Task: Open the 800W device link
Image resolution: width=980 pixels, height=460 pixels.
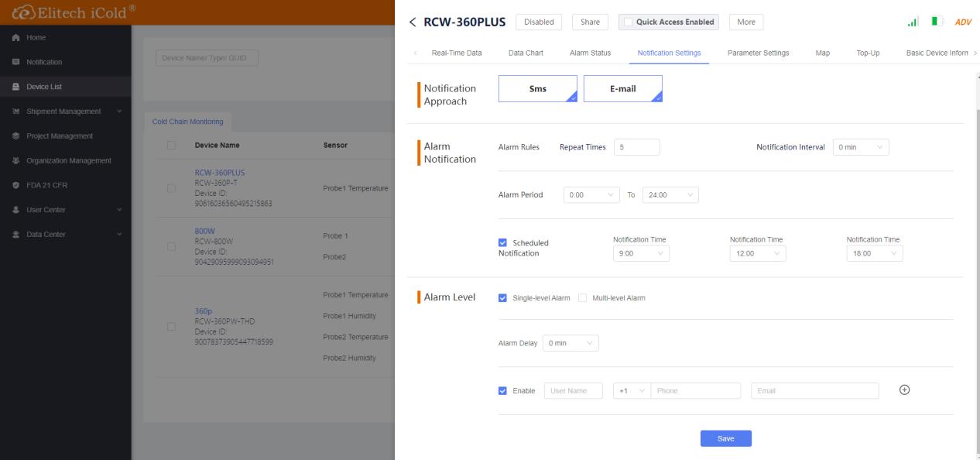Action: pos(205,231)
